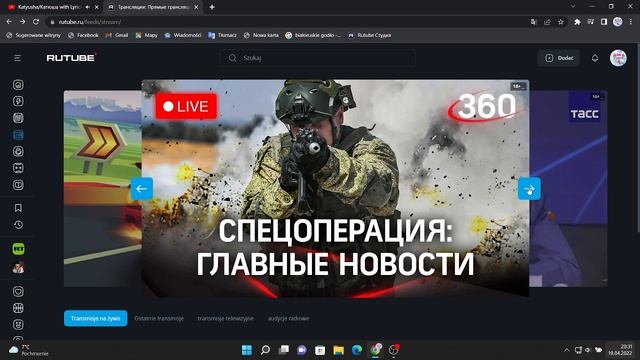Select the Transmisje na żywo tab
Screen dimensions: 640x360
(x=96, y=318)
